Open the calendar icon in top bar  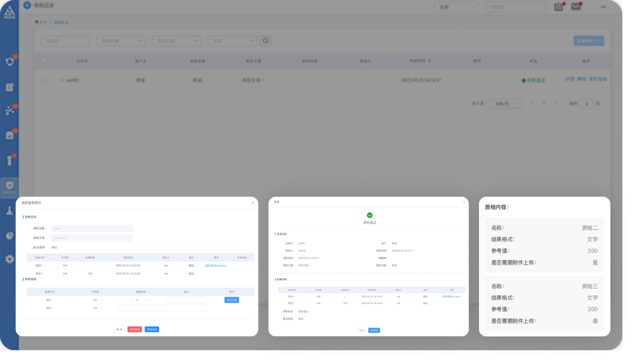coord(558,6)
